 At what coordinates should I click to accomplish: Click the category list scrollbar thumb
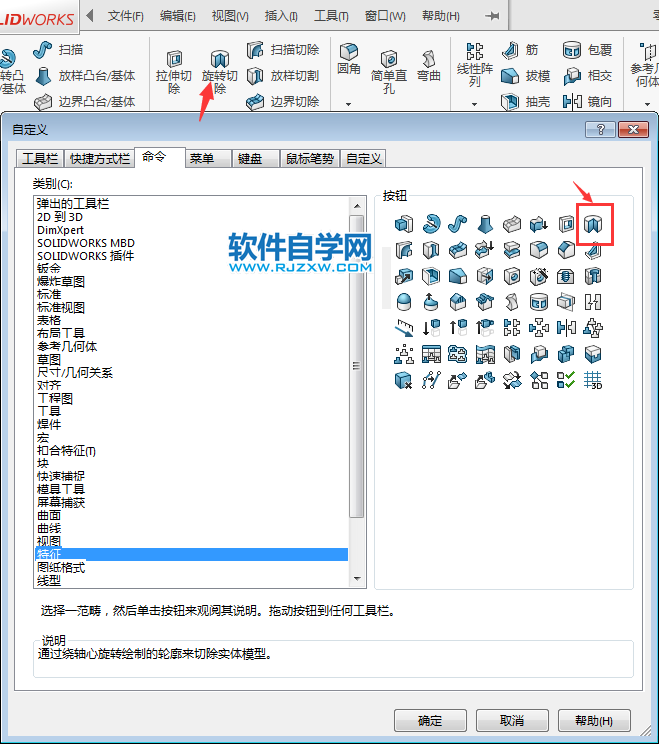click(357, 366)
